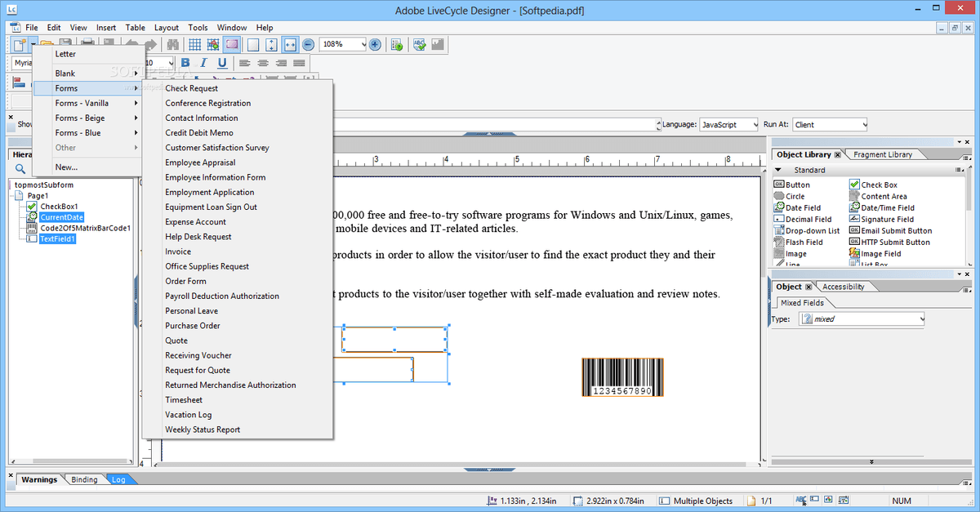This screenshot has height=512, width=980.
Task: Choose Invoice from the Forms submenu
Action: (178, 252)
